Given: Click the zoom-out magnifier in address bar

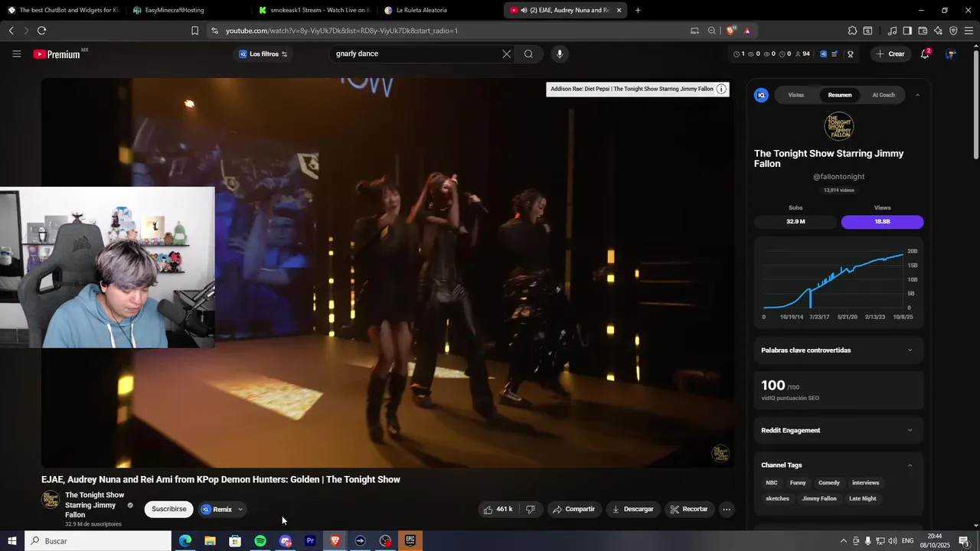Looking at the screenshot, I should (x=712, y=31).
